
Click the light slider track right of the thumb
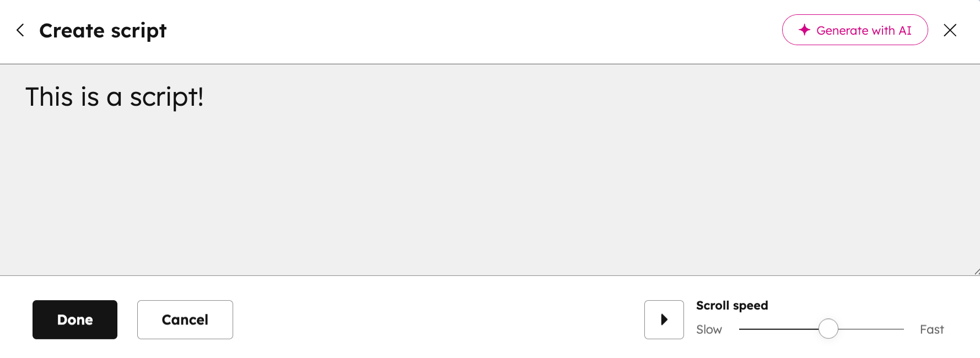[x=871, y=329]
